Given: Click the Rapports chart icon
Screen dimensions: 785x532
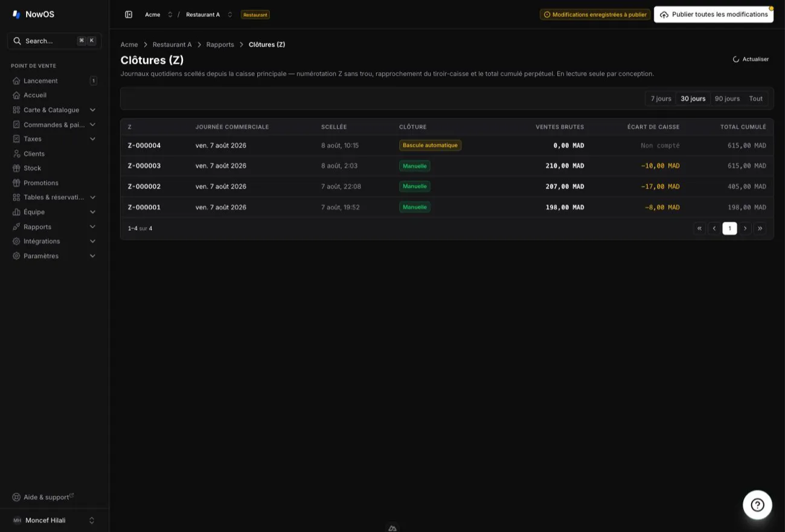Looking at the screenshot, I should tap(16, 227).
